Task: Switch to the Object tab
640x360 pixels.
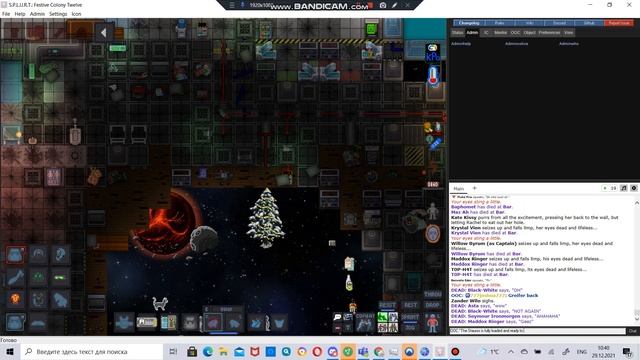Action: click(529, 33)
